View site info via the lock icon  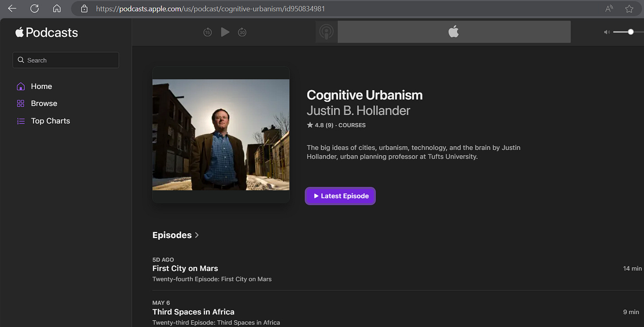pyautogui.click(x=84, y=8)
